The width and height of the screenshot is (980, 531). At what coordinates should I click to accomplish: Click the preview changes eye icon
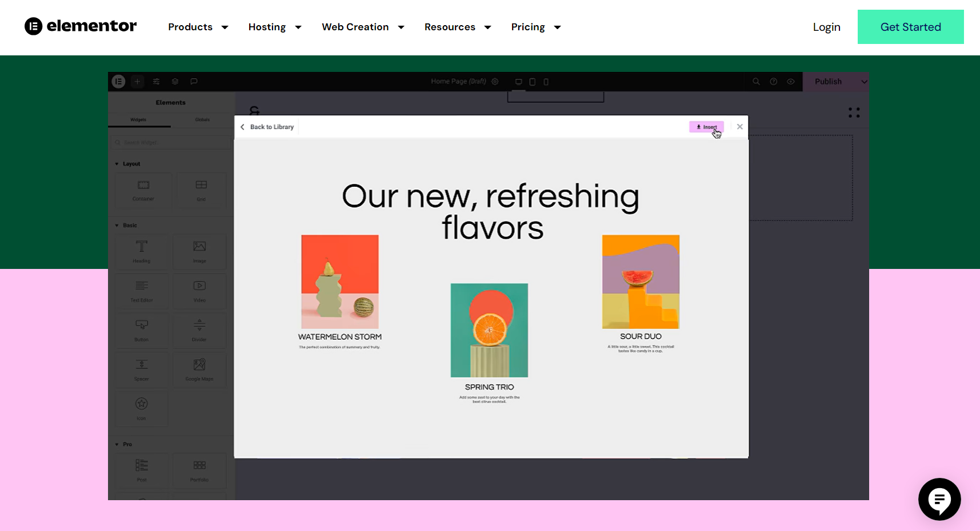791,81
